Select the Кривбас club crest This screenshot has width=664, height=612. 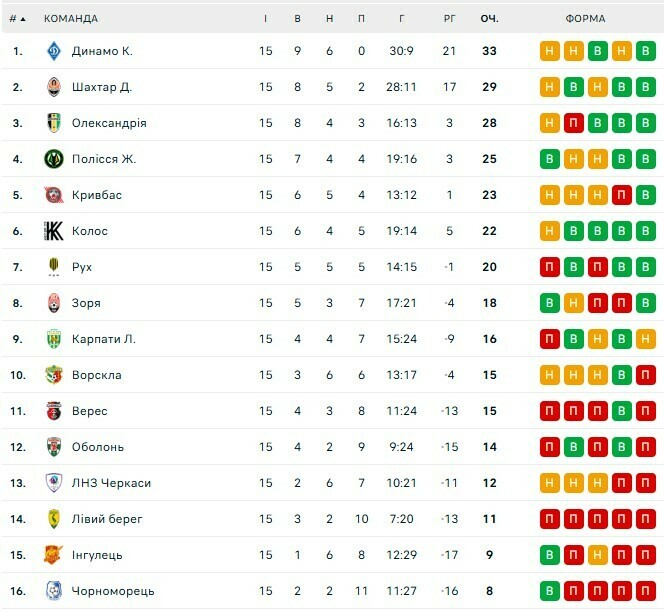(x=54, y=195)
